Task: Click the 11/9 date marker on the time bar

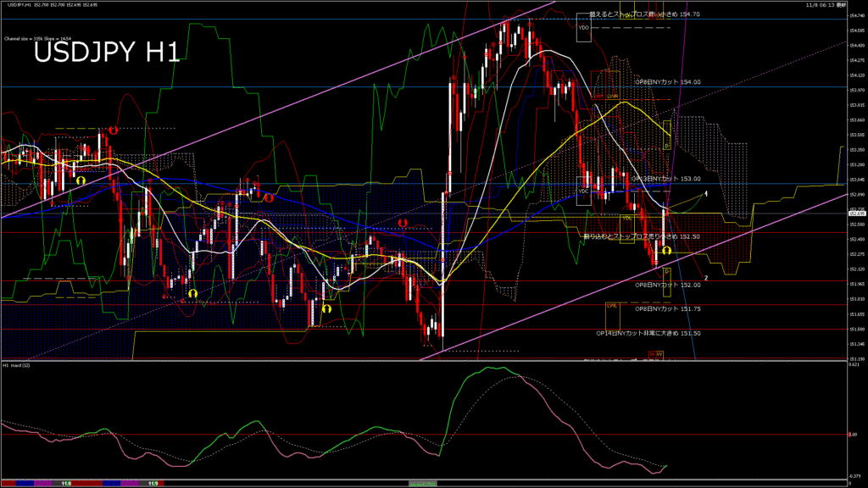Action: click(x=153, y=484)
